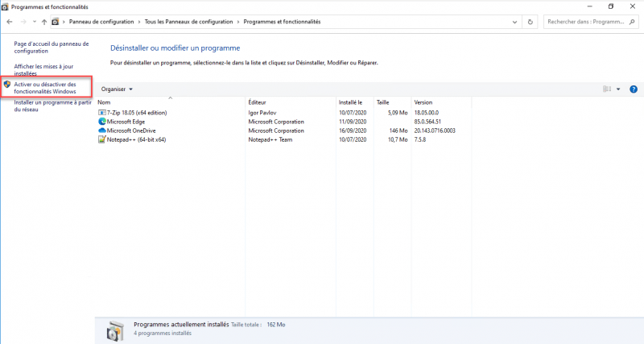Click the 7-Zip program icon
Screen dimensions: 644x344
click(102, 113)
